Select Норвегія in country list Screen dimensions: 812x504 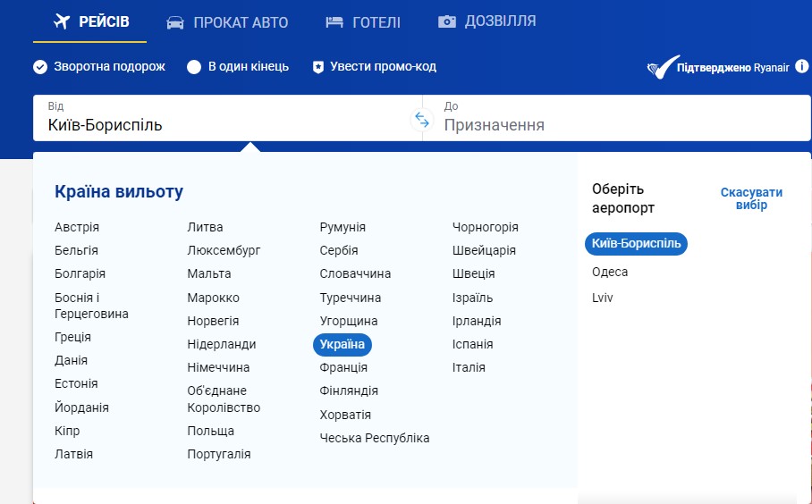point(213,321)
